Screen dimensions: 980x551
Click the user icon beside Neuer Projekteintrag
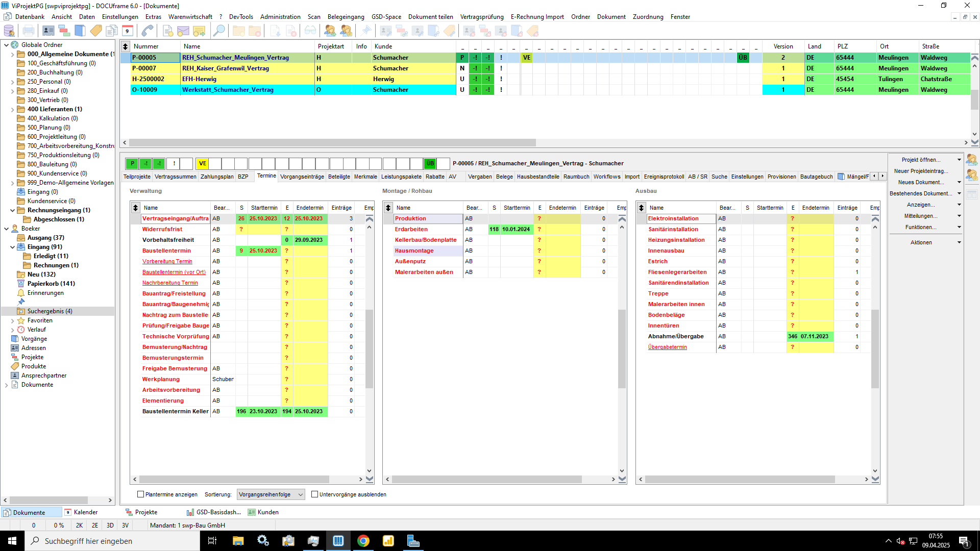(972, 175)
